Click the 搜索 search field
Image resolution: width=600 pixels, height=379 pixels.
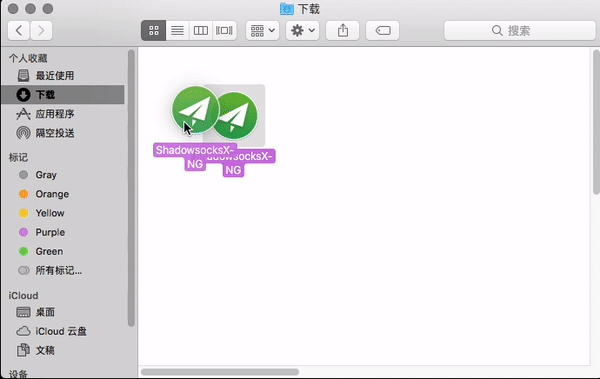click(520, 31)
